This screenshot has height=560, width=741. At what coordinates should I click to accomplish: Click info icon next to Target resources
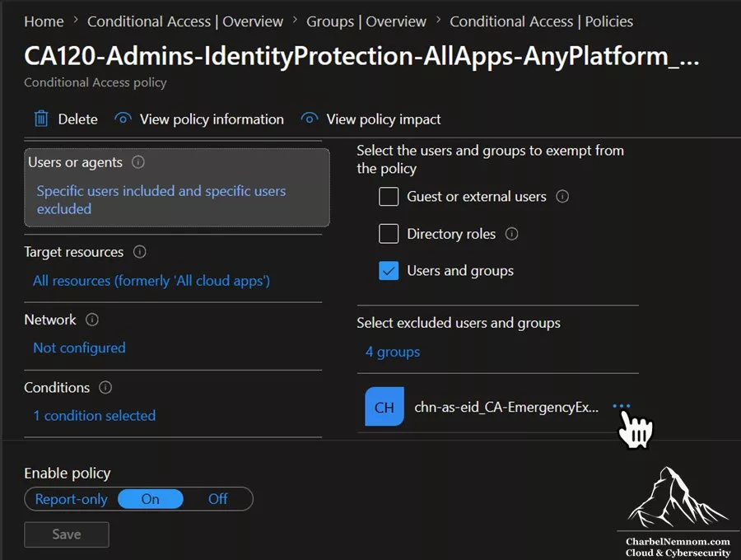pyautogui.click(x=139, y=251)
